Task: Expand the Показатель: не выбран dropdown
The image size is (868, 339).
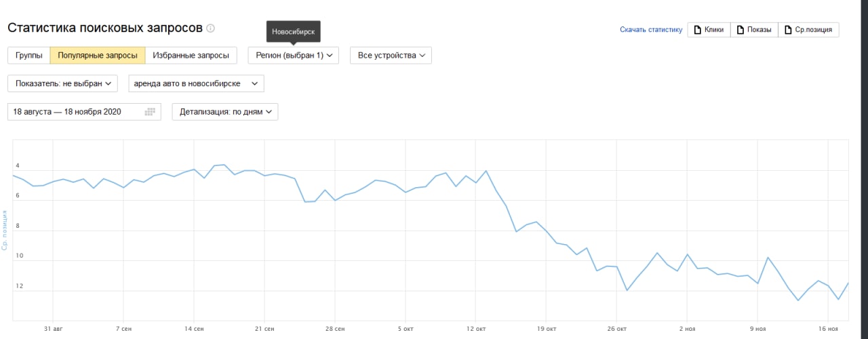Action: [62, 83]
